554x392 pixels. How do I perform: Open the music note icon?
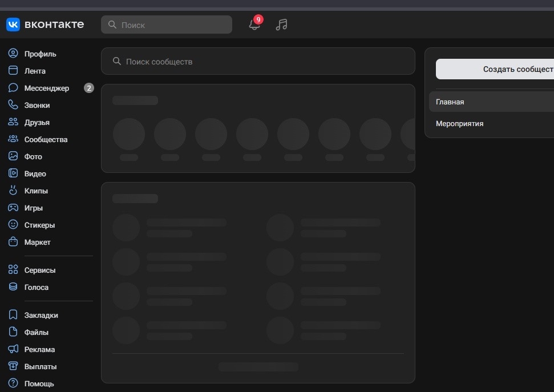[282, 25]
